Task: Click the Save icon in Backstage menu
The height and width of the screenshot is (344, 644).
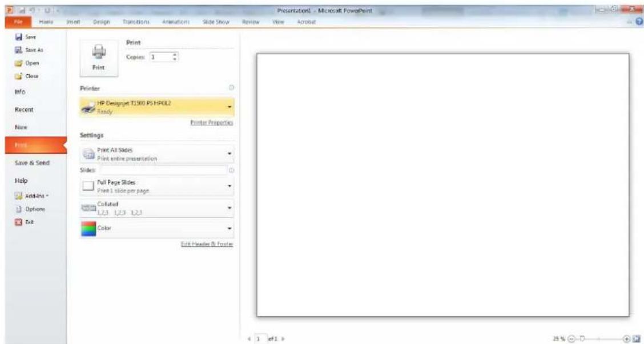Action: click(18, 37)
